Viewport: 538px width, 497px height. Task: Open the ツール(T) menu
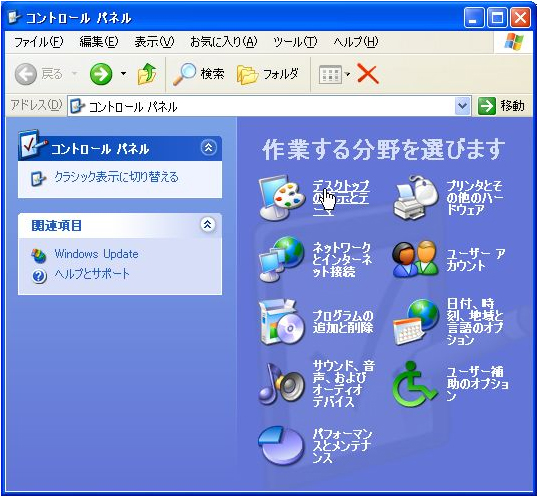click(295, 42)
